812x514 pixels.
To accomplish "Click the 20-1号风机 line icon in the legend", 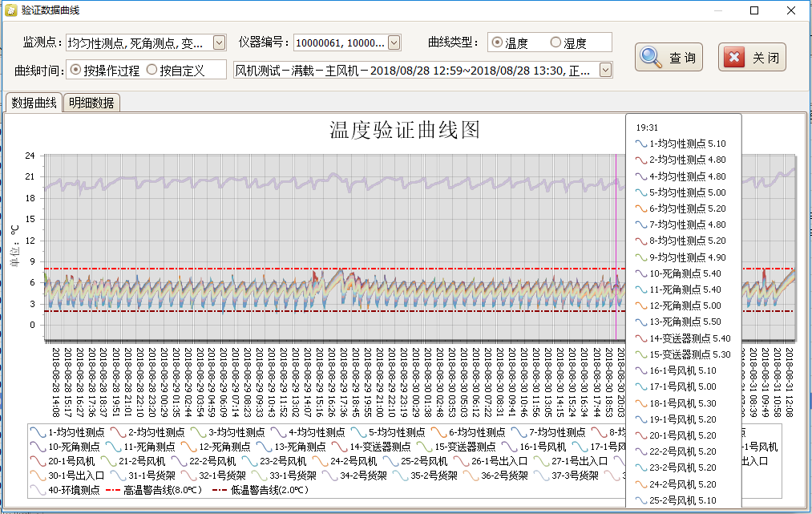I will 38,461.
